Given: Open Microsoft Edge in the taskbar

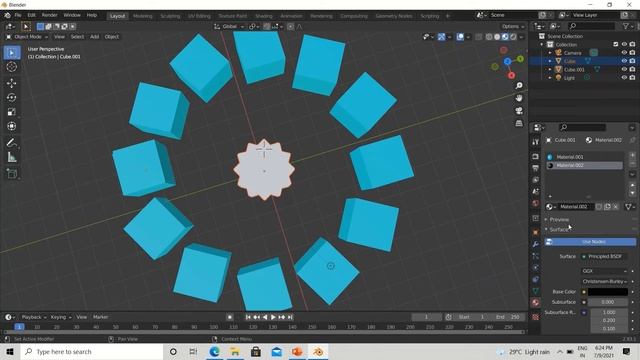Looking at the screenshot, I should 214,352.
